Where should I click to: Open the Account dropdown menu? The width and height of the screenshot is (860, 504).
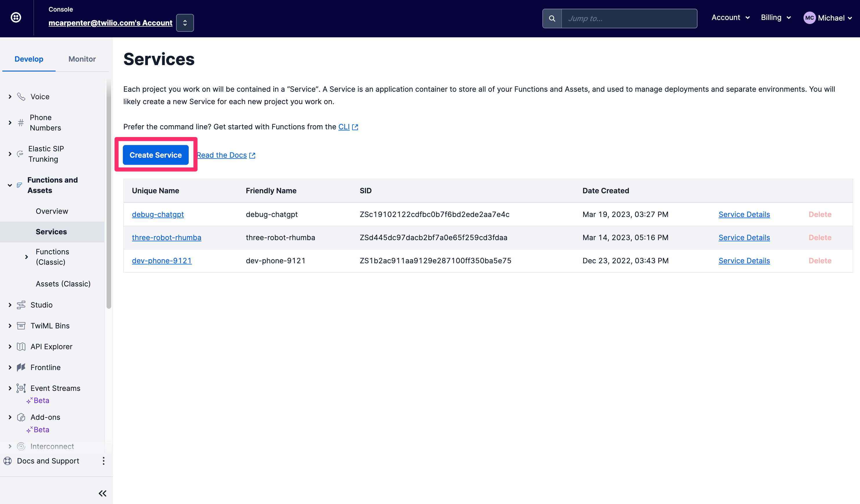(x=730, y=17)
